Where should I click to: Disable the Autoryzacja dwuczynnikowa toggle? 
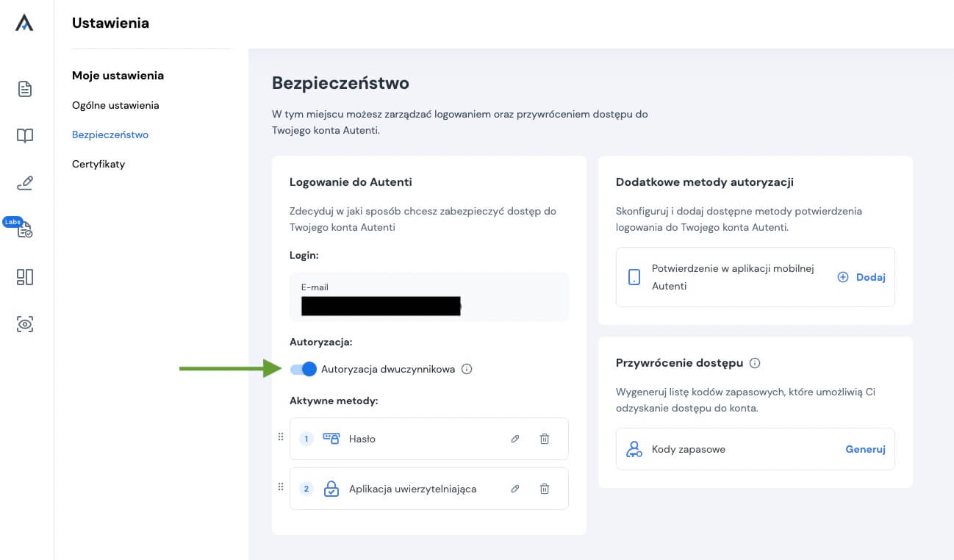click(x=304, y=369)
